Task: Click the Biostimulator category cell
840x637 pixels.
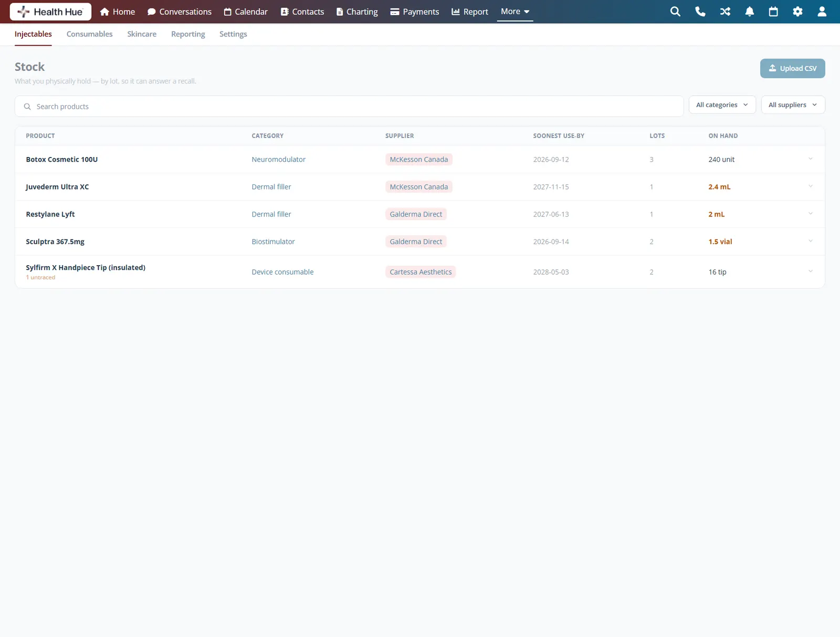Action: (x=273, y=242)
